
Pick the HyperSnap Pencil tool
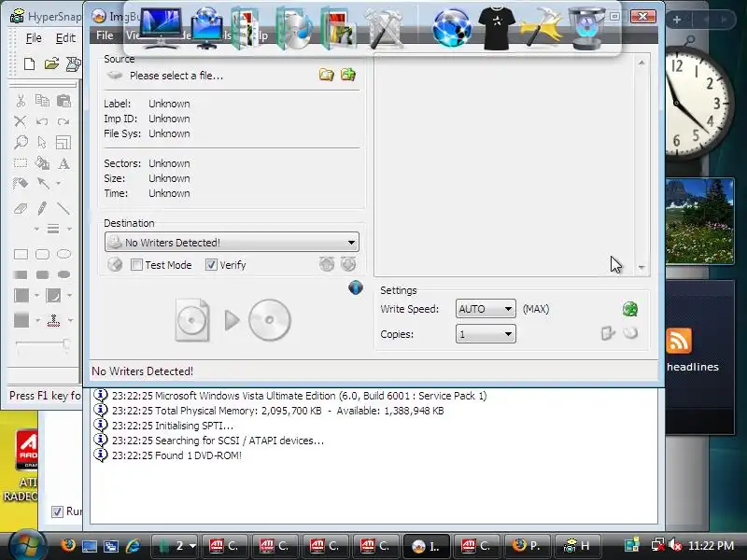click(42, 208)
